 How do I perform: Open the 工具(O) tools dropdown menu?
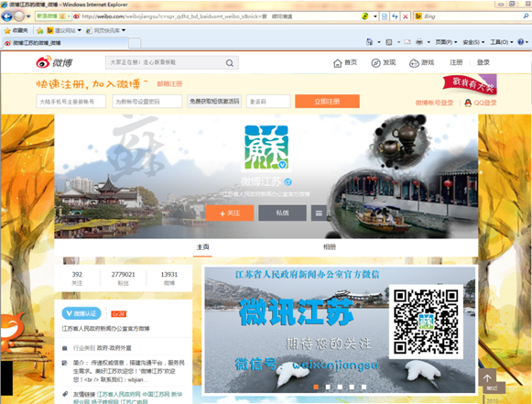[x=502, y=42]
